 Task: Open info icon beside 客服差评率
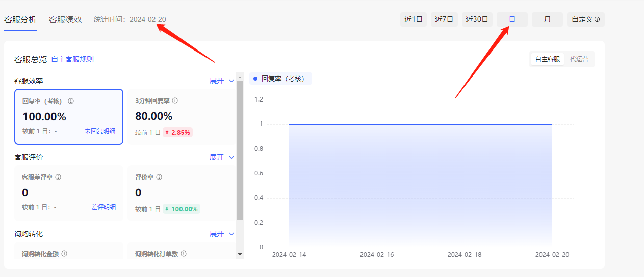[x=58, y=177]
